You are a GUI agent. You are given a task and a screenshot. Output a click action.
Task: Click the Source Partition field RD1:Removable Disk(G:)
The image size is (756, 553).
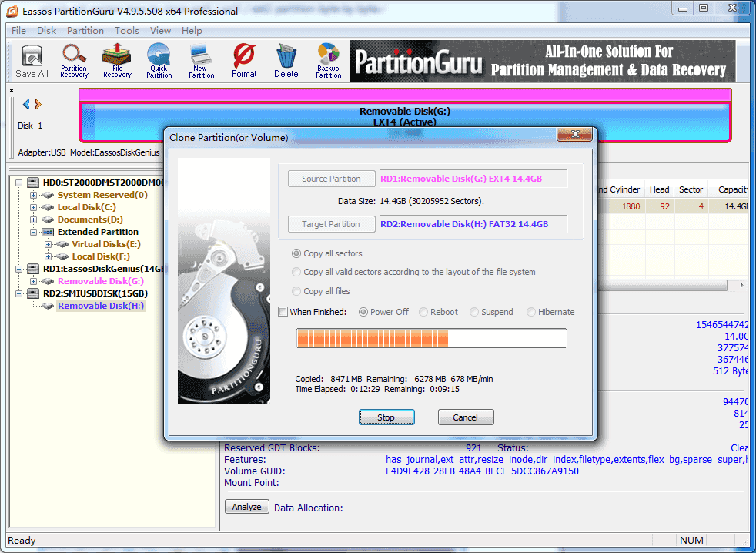pos(473,179)
